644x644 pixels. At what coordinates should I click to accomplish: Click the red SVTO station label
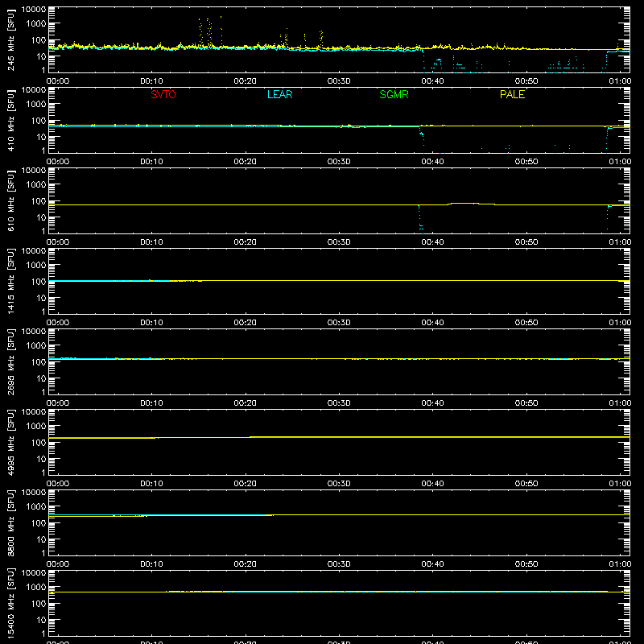coord(163,94)
